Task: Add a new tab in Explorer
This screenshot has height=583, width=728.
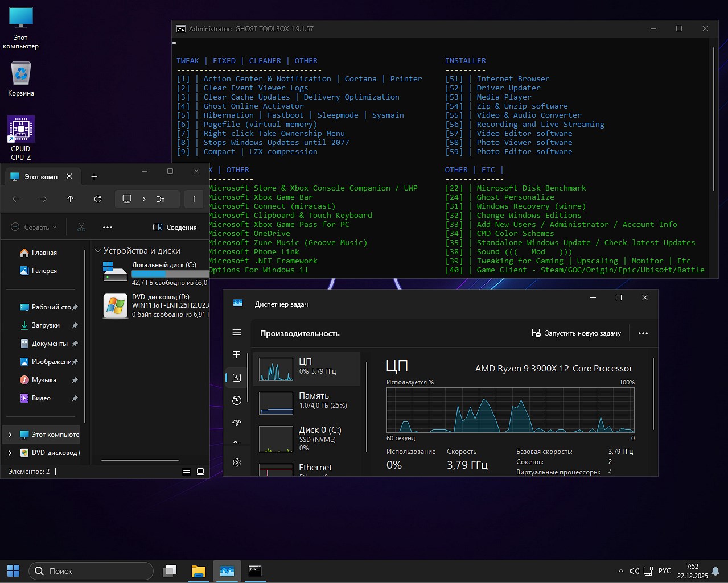Action: click(94, 177)
